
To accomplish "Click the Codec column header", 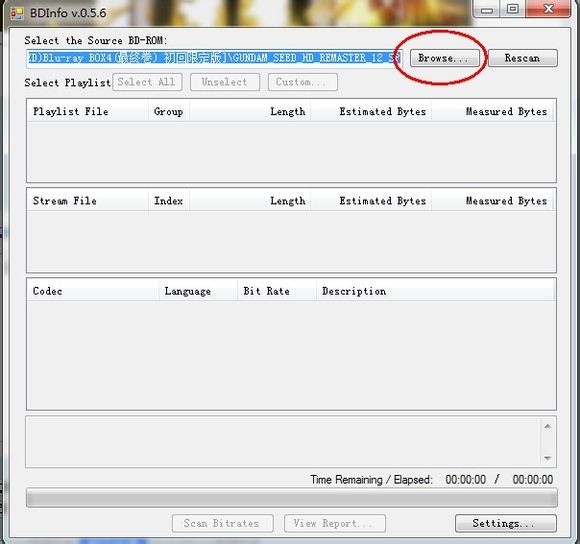I will tap(93, 291).
